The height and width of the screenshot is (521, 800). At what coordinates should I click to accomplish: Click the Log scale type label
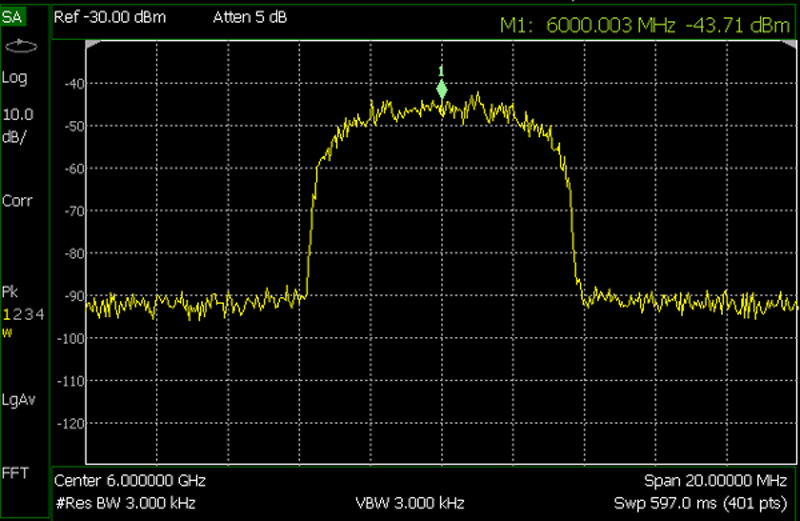click(x=15, y=78)
